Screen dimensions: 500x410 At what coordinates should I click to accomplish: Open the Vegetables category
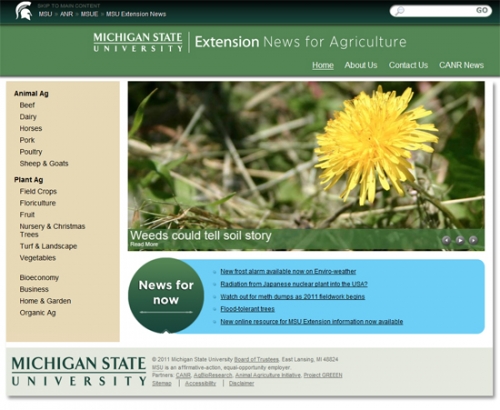point(38,258)
